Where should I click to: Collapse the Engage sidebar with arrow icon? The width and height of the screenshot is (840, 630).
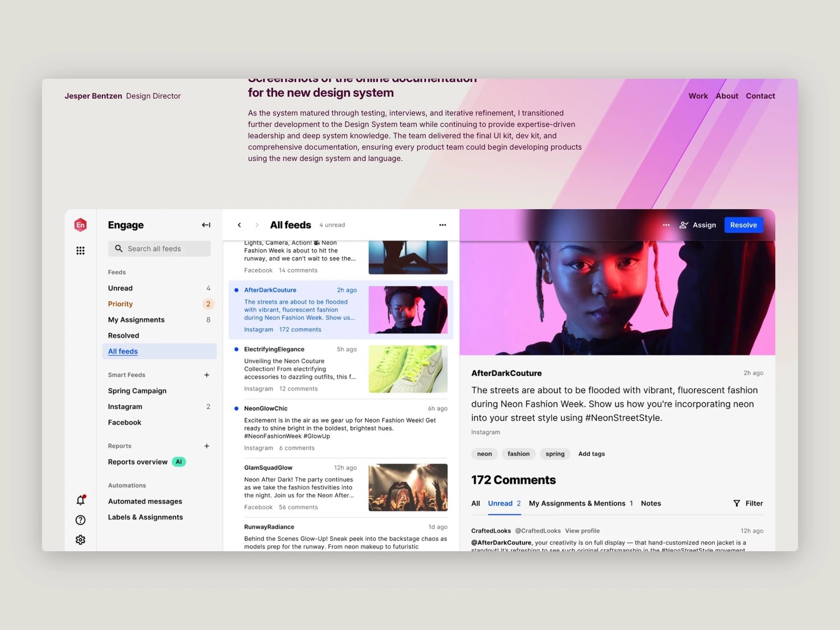tap(206, 225)
